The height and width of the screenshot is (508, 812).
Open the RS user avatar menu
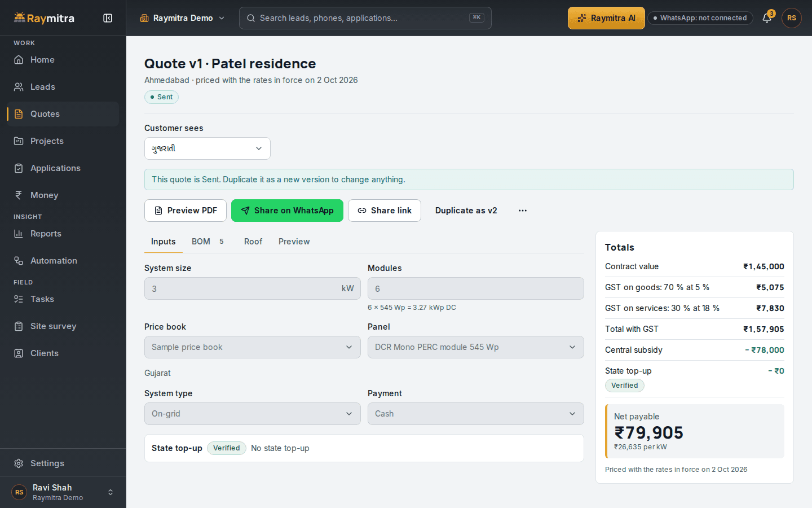[792, 18]
